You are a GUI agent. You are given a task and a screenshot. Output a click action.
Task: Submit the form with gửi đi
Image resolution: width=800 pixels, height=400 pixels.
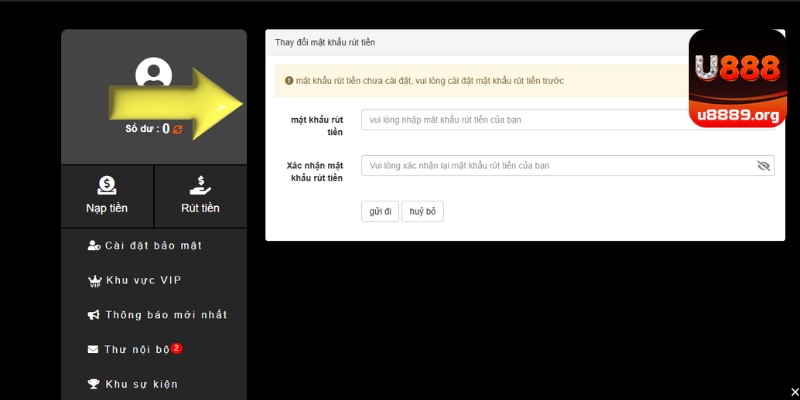click(379, 211)
